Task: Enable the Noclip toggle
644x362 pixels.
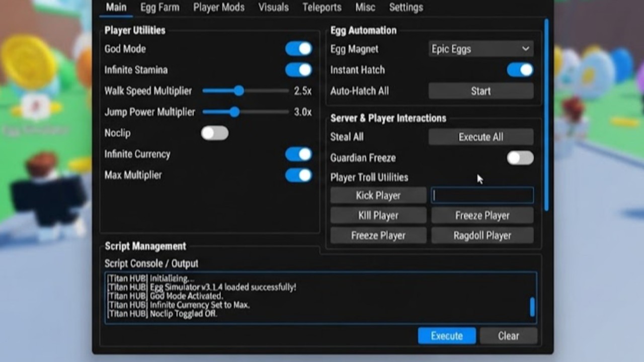Action: tap(215, 133)
